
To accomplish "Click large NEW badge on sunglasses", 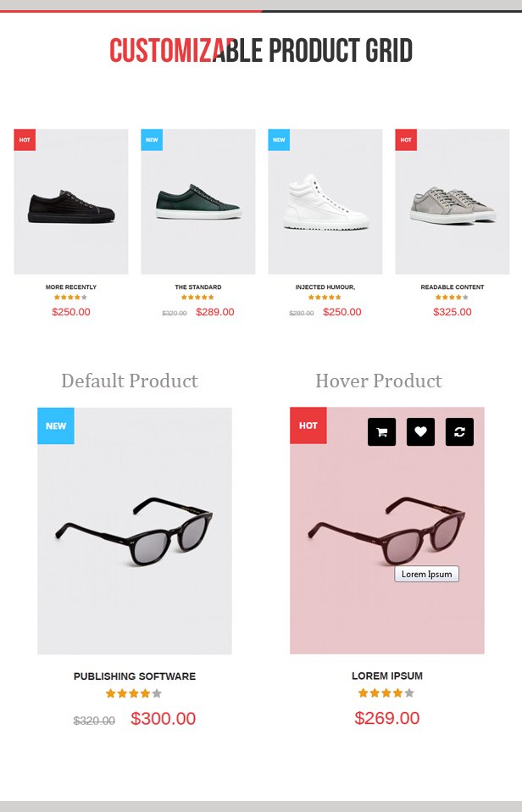I will click(56, 425).
